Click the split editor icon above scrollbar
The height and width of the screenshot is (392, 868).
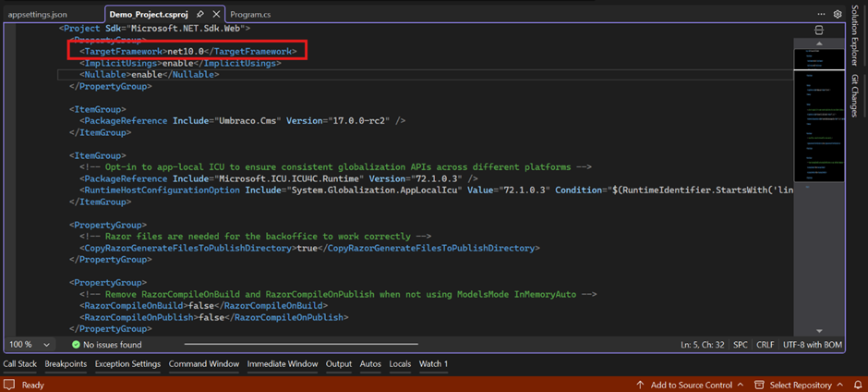pyautogui.click(x=819, y=31)
